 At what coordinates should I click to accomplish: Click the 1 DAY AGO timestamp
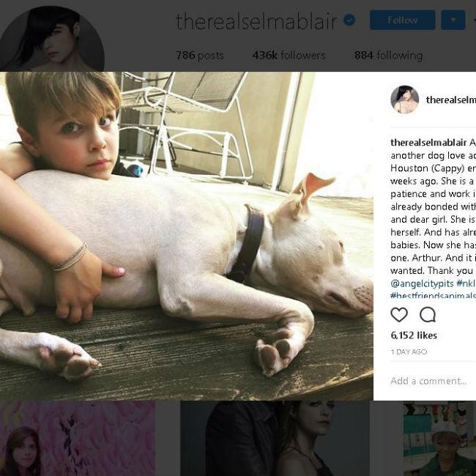pyautogui.click(x=409, y=352)
